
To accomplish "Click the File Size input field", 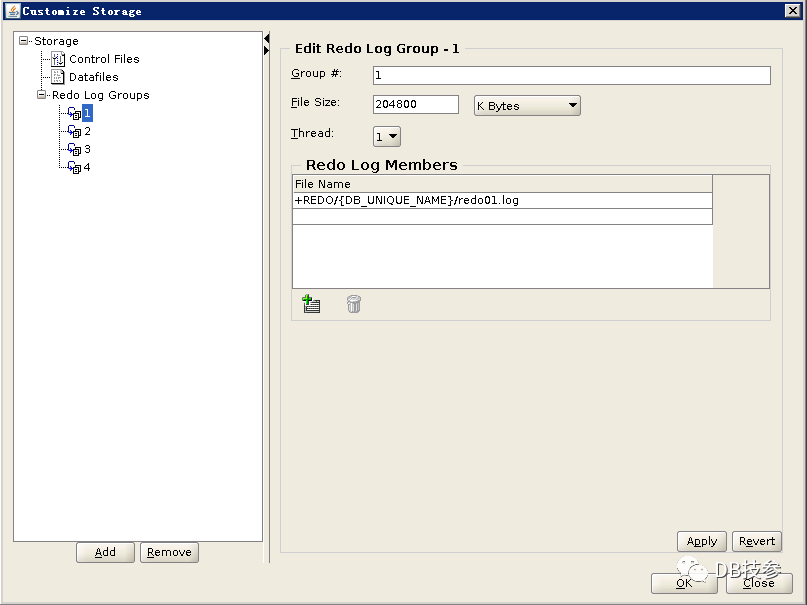I will pos(415,105).
